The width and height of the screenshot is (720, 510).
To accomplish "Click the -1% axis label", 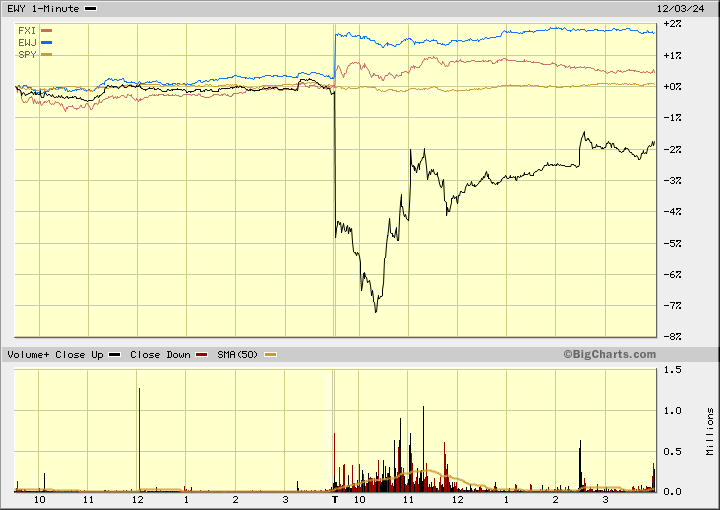I will point(672,118).
